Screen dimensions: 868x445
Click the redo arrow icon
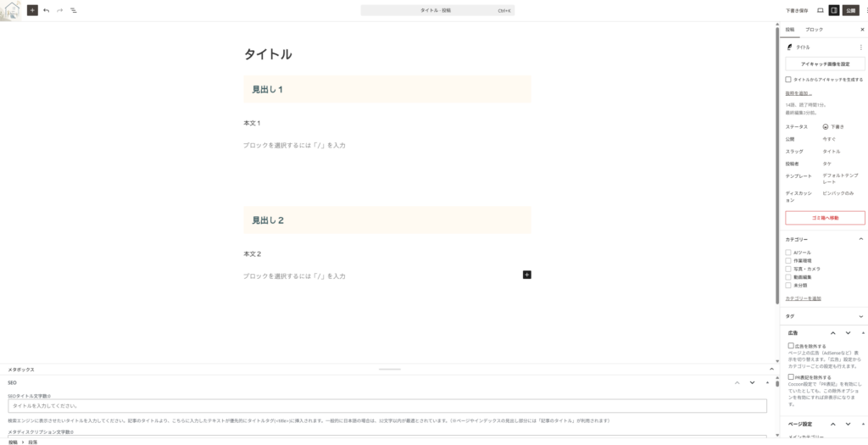coord(60,10)
